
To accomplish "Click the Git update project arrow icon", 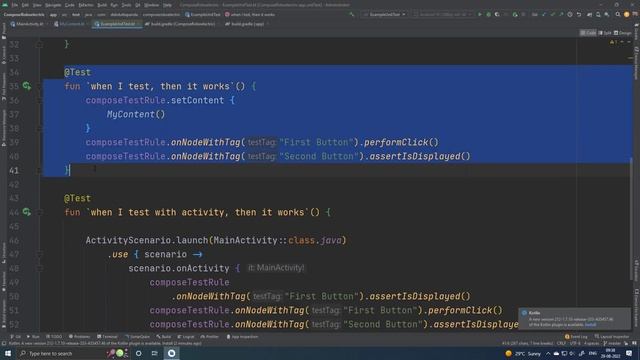I will [543, 14].
